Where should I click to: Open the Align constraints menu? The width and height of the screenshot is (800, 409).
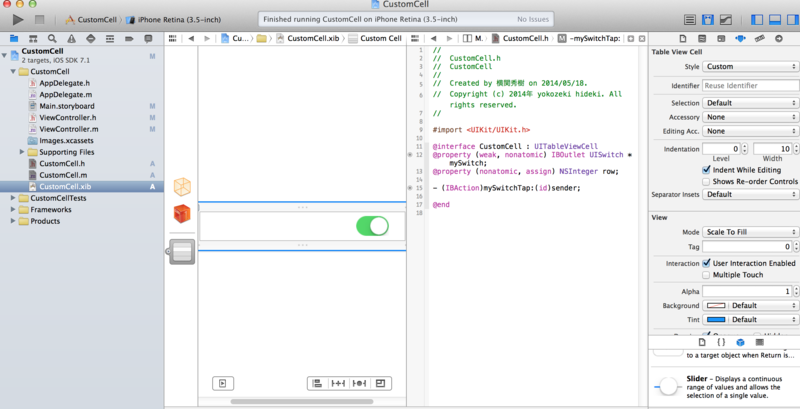[x=317, y=384]
